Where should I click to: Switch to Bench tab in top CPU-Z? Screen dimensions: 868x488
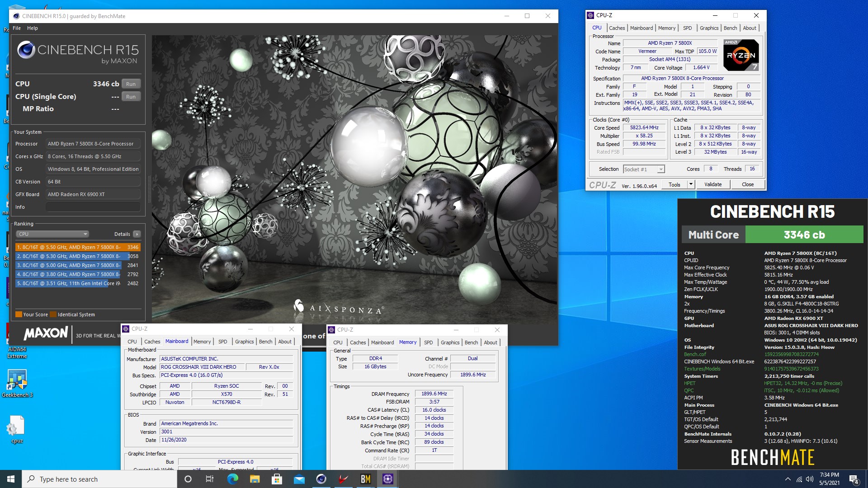(x=730, y=28)
